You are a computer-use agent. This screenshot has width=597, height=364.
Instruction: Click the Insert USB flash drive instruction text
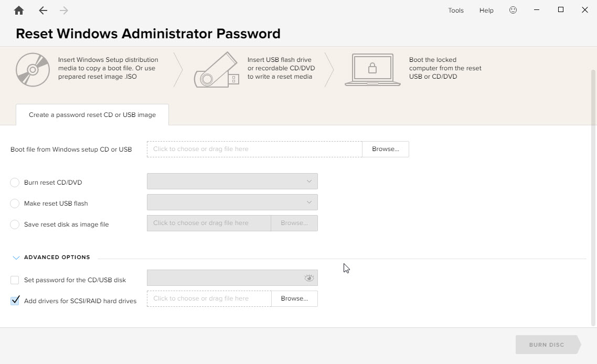pyautogui.click(x=281, y=68)
